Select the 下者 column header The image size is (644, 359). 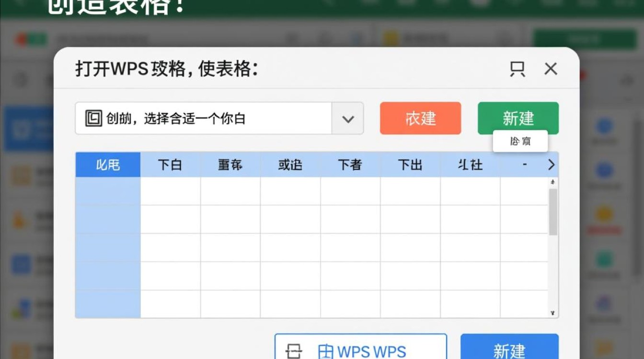click(350, 165)
